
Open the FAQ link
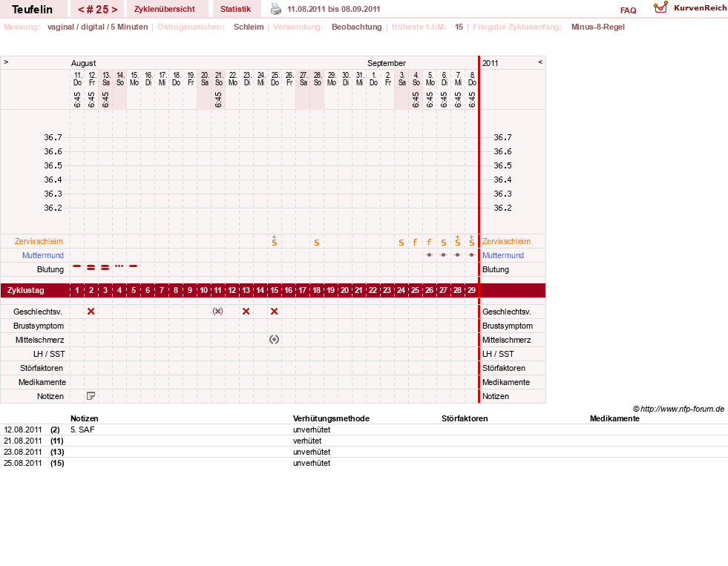coord(628,10)
